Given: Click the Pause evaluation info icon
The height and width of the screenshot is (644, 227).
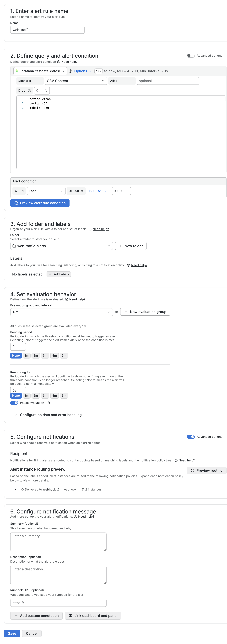Looking at the screenshot, I should 48,403.
